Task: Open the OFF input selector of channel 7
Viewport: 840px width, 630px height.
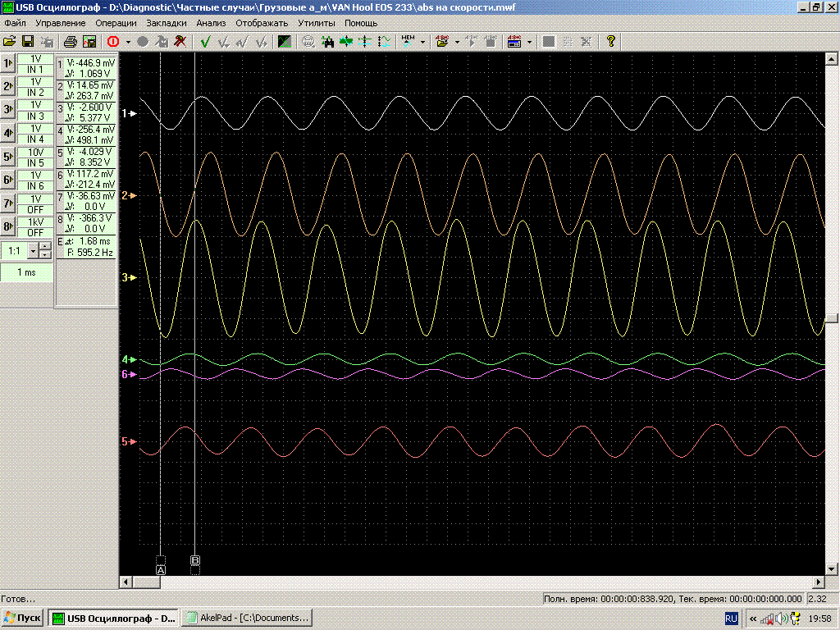Action: (35, 209)
